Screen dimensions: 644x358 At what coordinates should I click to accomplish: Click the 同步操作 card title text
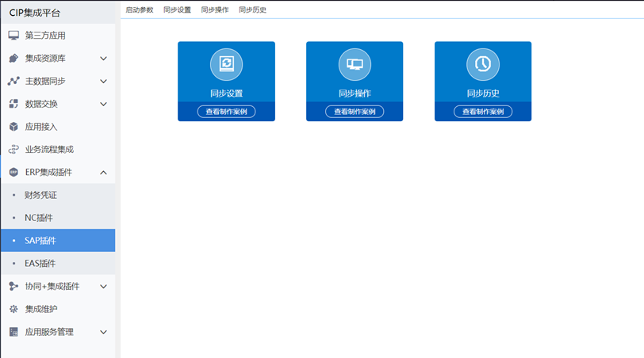click(x=355, y=93)
